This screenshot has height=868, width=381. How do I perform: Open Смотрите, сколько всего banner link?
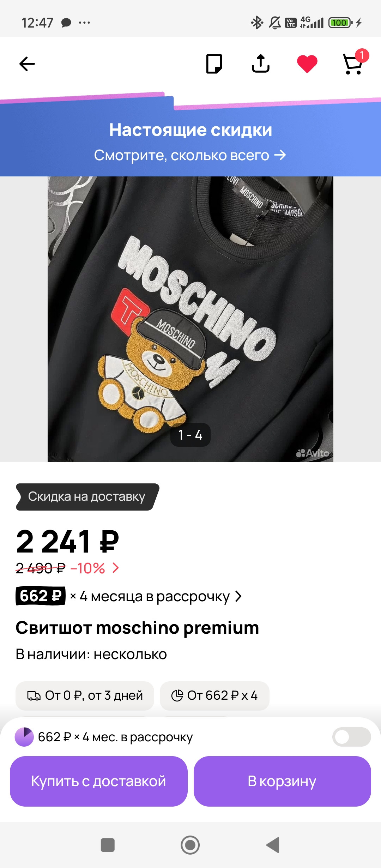pyautogui.click(x=190, y=155)
